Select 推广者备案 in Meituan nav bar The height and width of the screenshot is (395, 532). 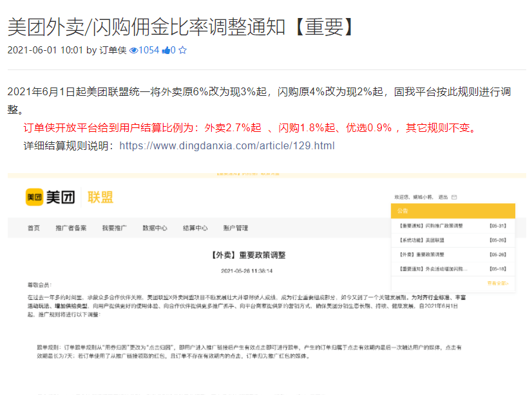tap(71, 228)
